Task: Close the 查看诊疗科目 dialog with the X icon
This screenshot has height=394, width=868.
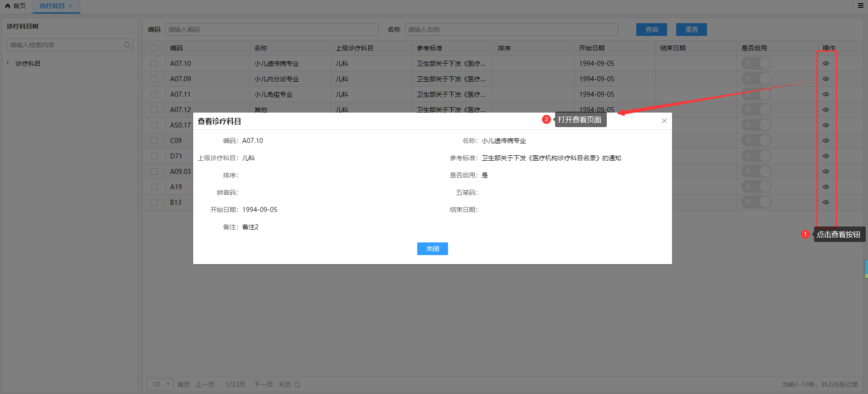Action: click(664, 121)
